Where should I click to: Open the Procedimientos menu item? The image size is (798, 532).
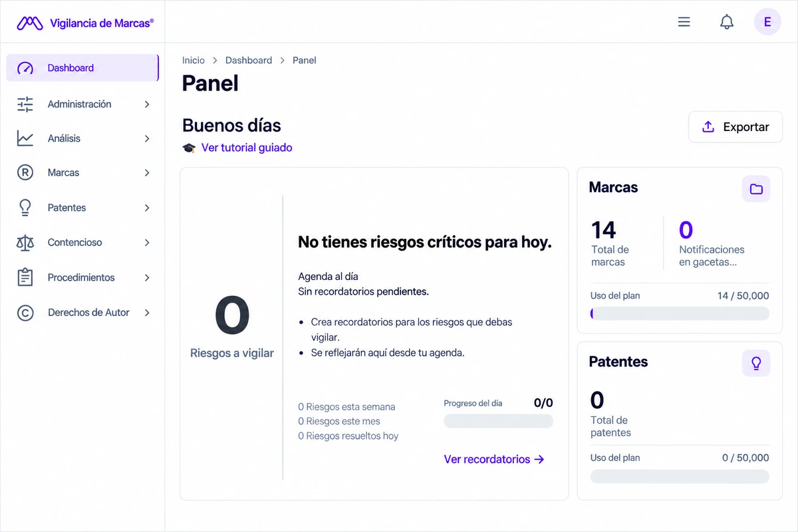[82, 277]
